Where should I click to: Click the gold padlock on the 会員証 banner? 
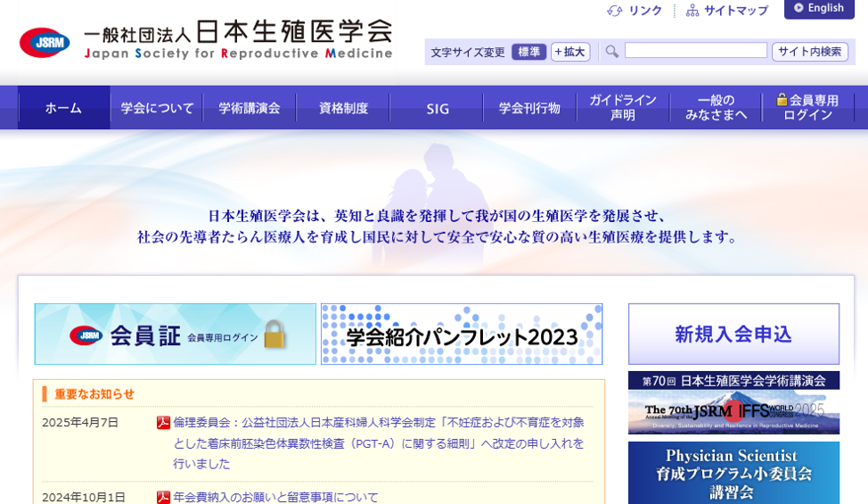pos(274,334)
